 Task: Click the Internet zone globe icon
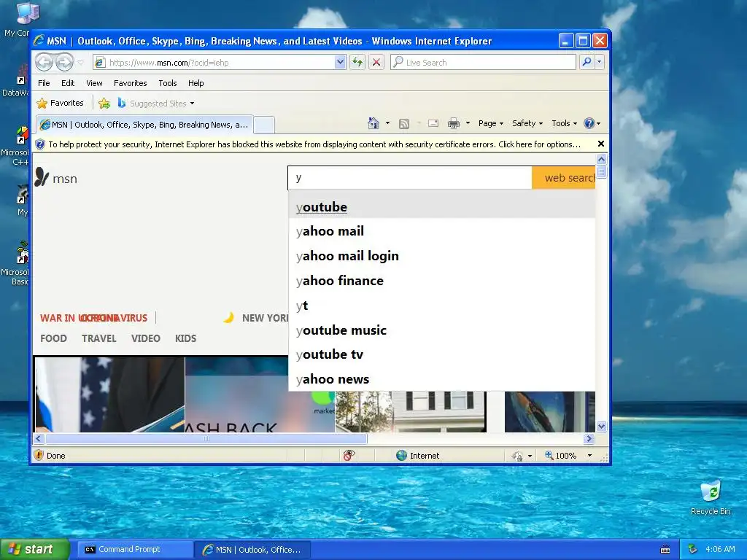point(402,456)
